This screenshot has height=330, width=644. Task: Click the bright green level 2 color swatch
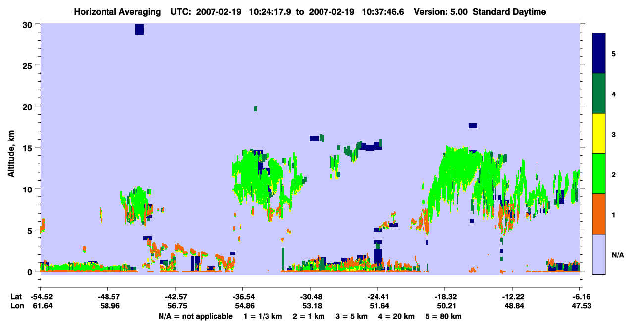[599, 174]
